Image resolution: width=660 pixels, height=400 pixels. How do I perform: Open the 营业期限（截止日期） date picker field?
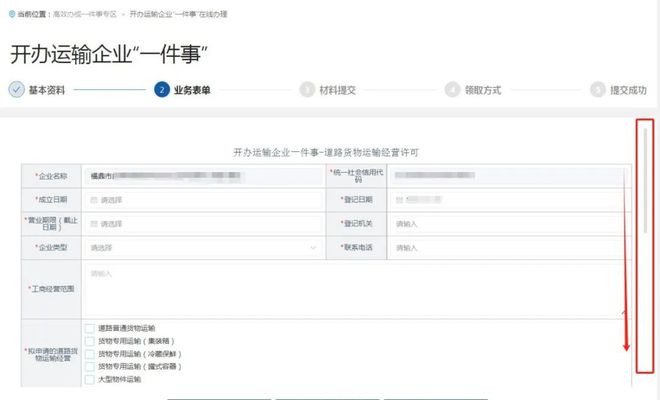pyautogui.click(x=203, y=224)
